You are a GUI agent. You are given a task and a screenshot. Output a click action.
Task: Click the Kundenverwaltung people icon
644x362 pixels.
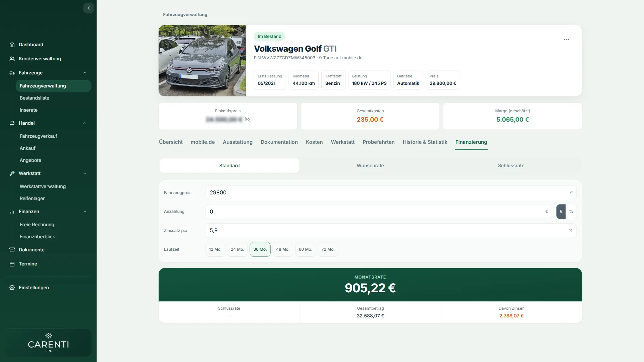click(12, 59)
